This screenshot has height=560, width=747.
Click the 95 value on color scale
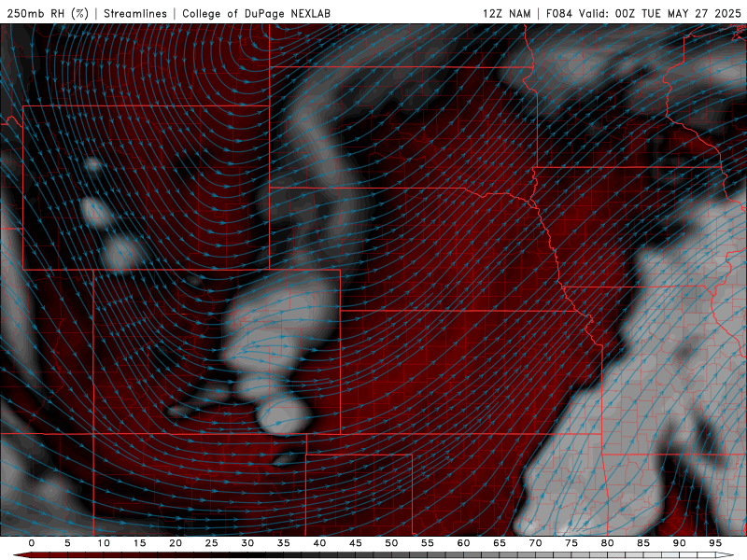[715, 543]
